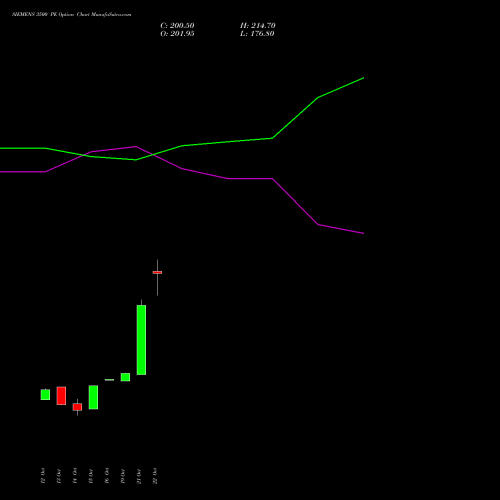Click the 15 Oct date axis label
The height and width of the screenshot is (500, 500).
[91, 476]
